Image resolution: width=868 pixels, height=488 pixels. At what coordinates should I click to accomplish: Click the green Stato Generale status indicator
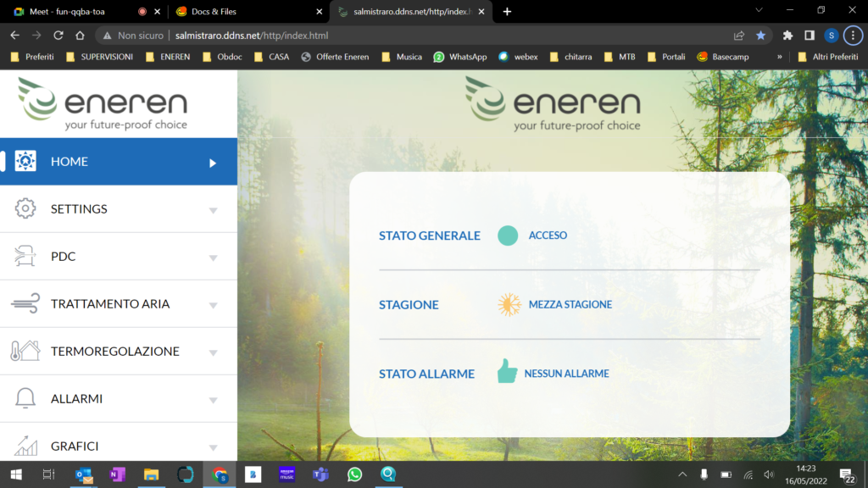pyautogui.click(x=508, y=236)
